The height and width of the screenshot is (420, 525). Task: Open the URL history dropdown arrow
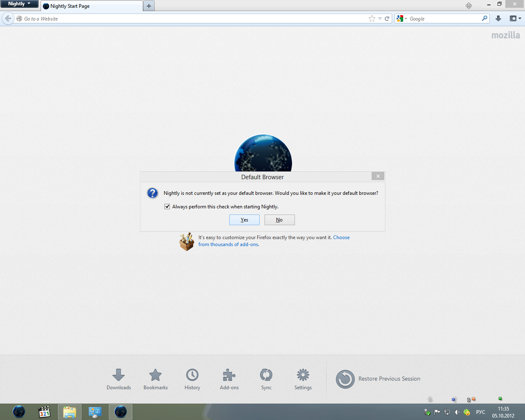pos(380,18)
